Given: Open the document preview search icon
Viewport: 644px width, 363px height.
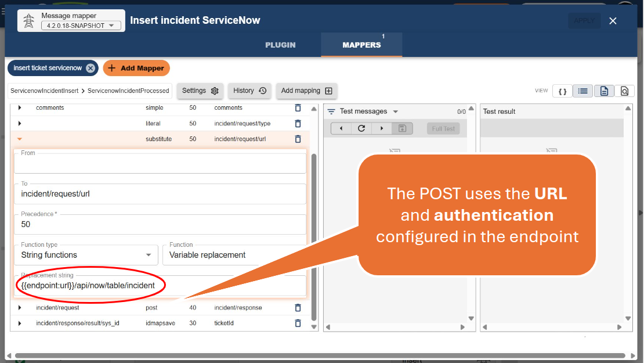Looking at the screenshot, I should pyautogui.click(x=624, y=91).
